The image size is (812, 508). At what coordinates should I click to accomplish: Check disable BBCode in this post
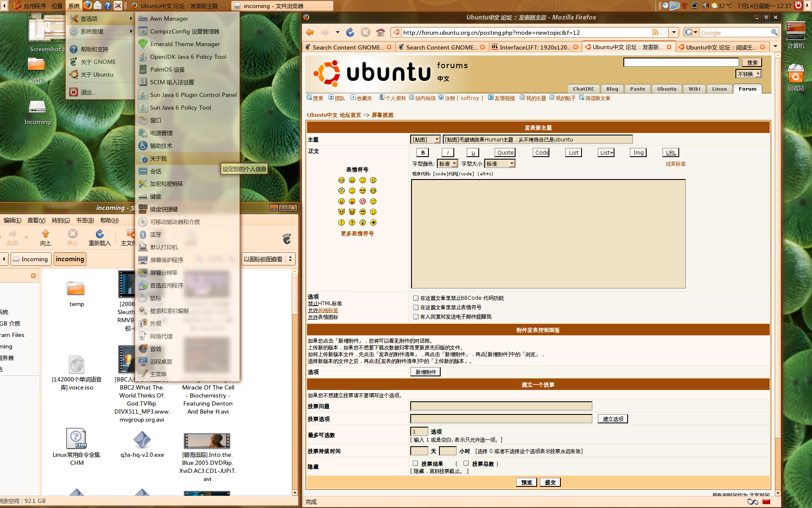(x=416, y=298)
